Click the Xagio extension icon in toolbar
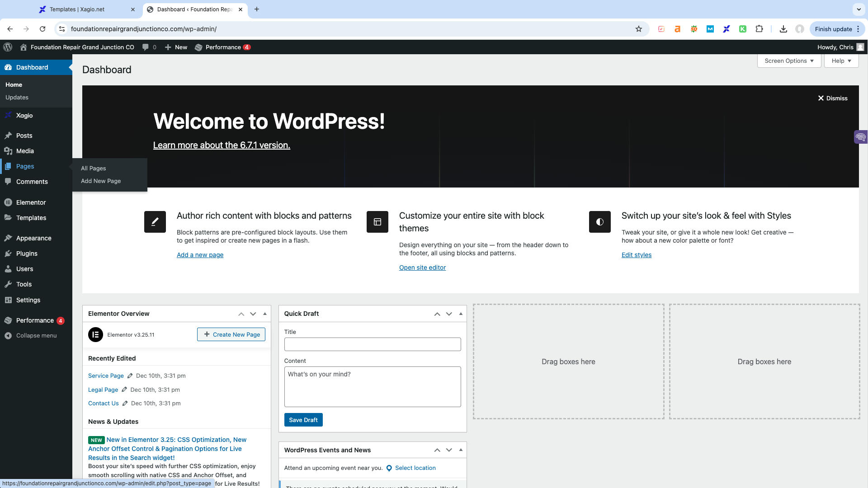 coord(726,29)
